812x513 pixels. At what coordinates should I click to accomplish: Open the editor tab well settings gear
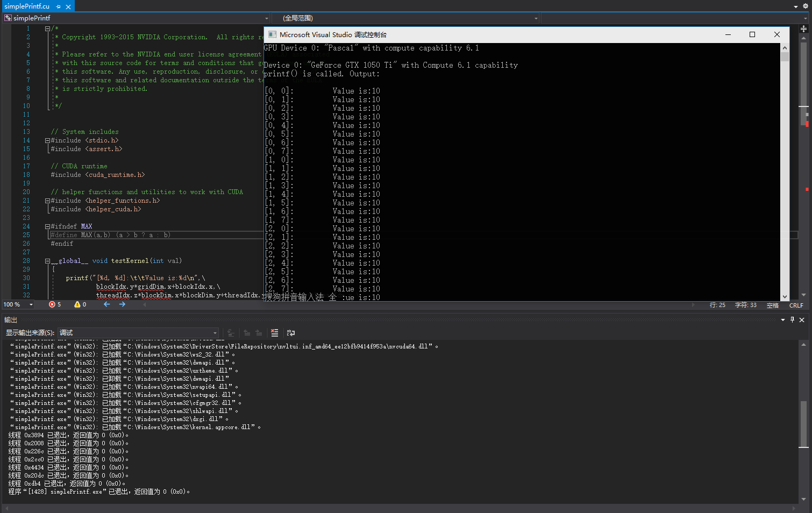click(x=806, y=6)
